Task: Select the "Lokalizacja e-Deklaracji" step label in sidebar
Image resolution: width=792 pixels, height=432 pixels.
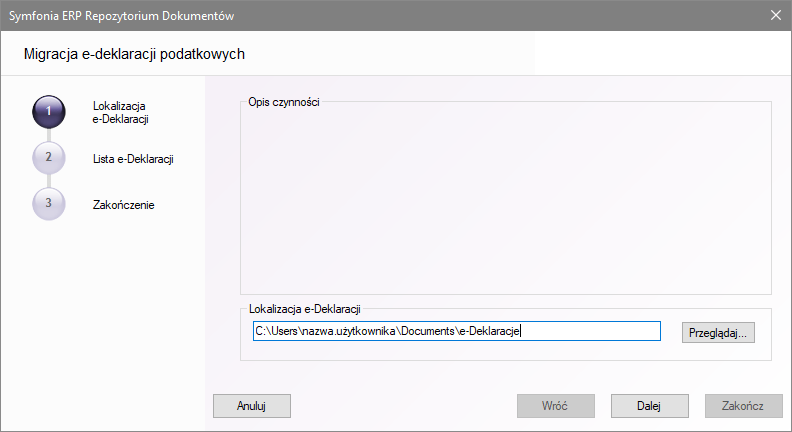Action: [x=120, y=112]
